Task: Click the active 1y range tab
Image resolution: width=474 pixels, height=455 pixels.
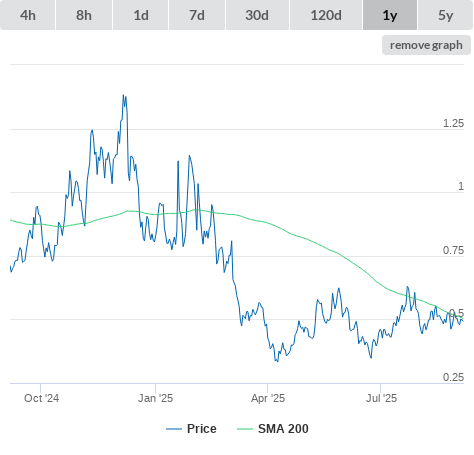Action: (390, 15)
